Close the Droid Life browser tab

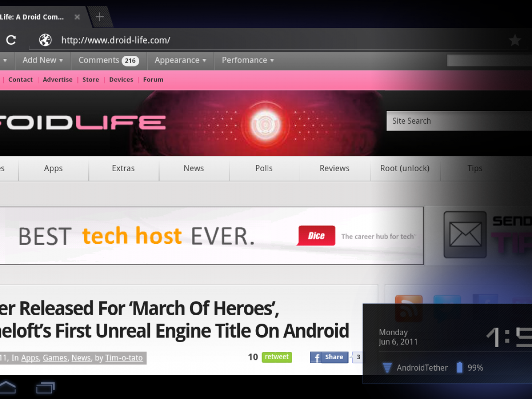77,17
